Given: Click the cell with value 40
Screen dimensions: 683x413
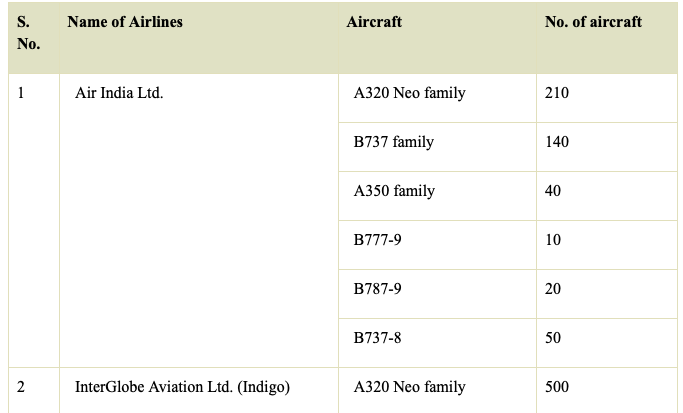Looking at the screenshot, I should coord(553,191).
